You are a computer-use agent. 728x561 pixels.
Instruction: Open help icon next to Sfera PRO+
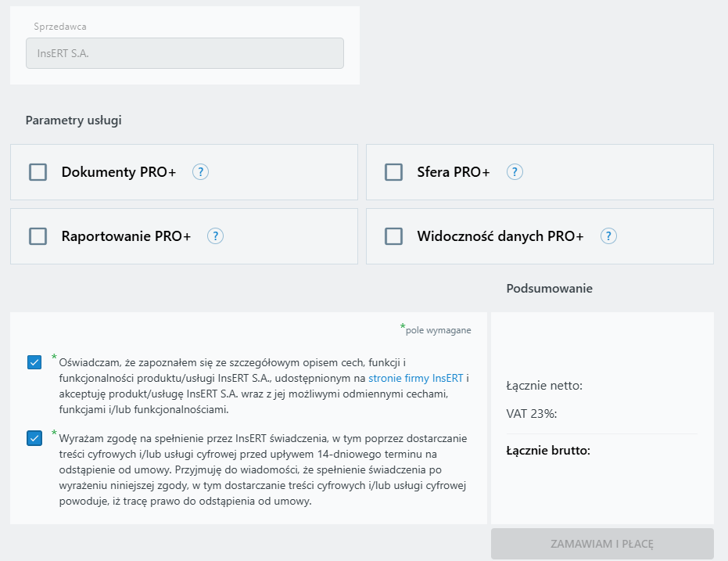(515, 172)
